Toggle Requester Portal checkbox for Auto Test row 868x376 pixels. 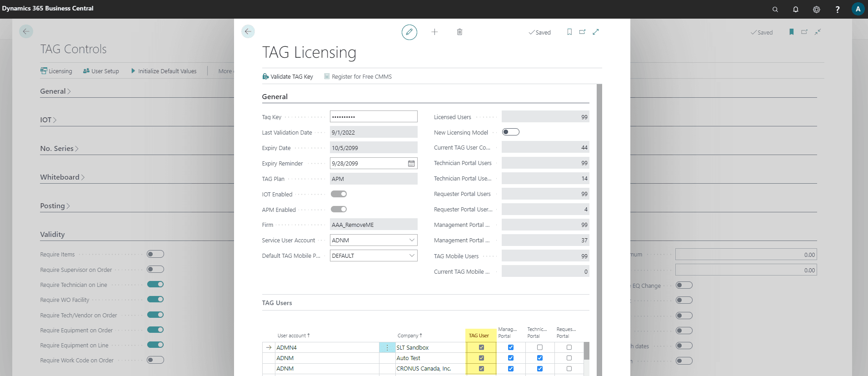click(569, 358)
